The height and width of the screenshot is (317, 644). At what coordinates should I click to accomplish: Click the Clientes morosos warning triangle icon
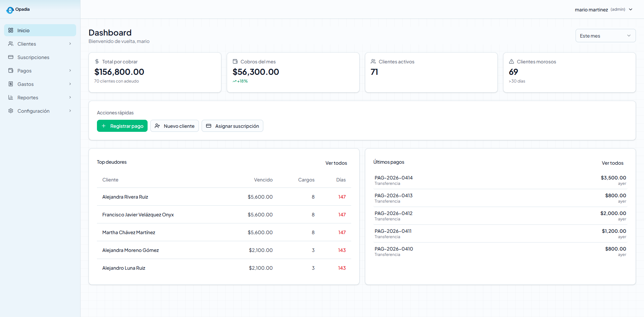point(512,61)
